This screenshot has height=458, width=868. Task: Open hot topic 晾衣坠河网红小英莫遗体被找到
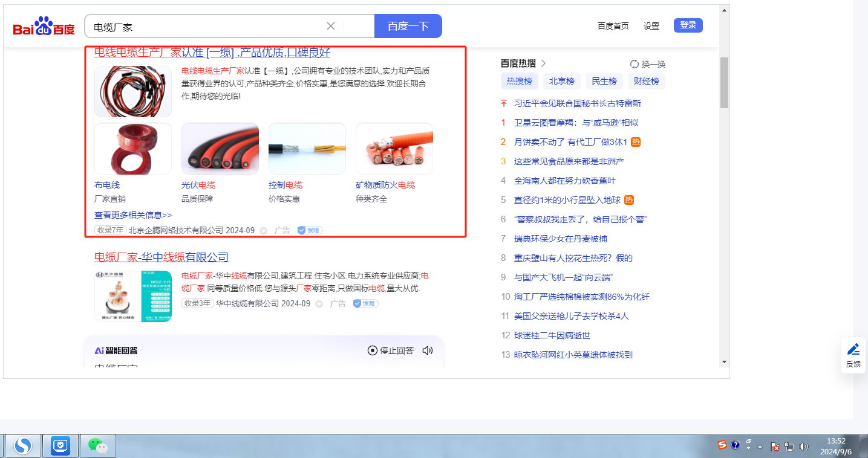click(x=573, y=355)
